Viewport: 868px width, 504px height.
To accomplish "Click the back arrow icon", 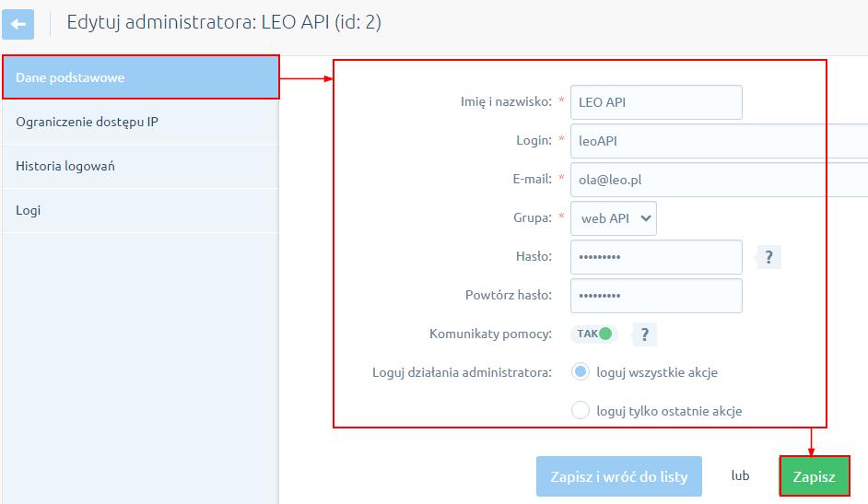I will [18, 24].
